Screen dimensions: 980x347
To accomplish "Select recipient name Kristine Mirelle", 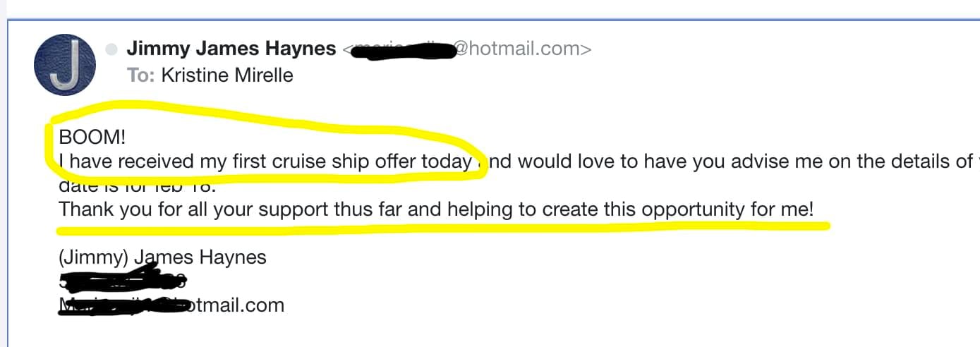I will tap(227, 75).
